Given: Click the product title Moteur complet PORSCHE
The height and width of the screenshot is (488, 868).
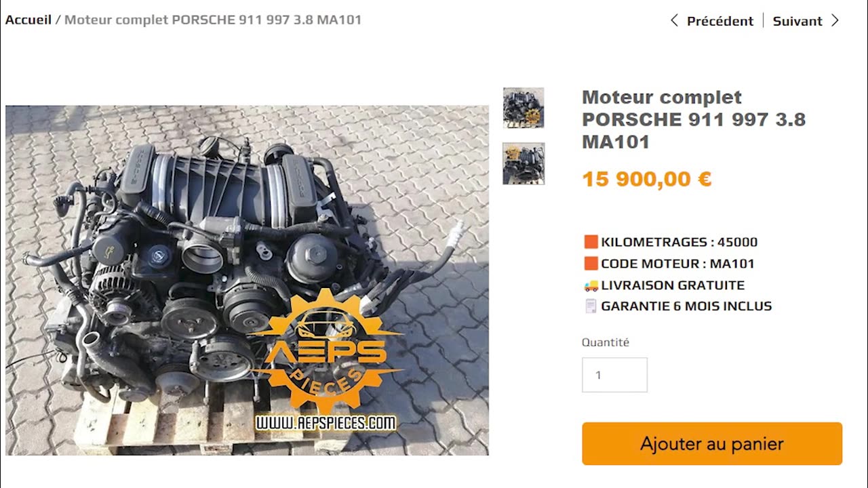Looking at the screenshot, I should tap(694, 119).
